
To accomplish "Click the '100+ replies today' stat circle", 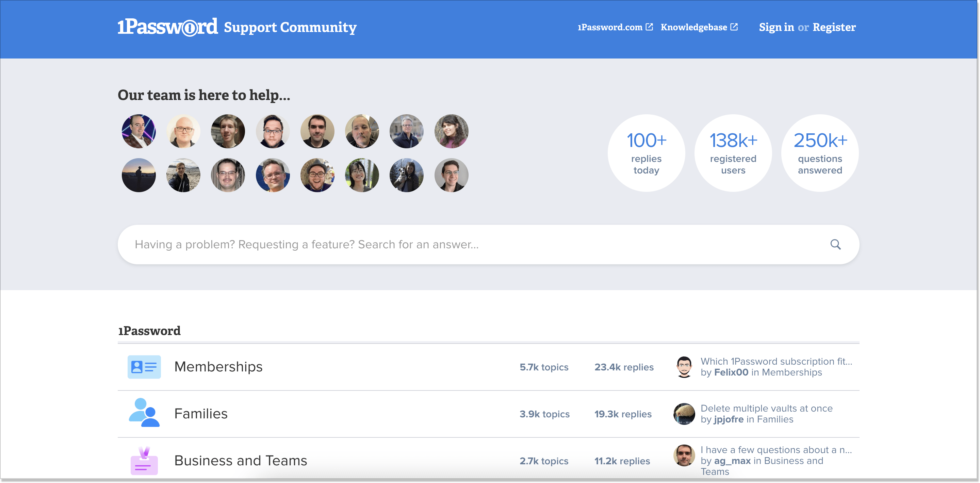I will (646, 153).
